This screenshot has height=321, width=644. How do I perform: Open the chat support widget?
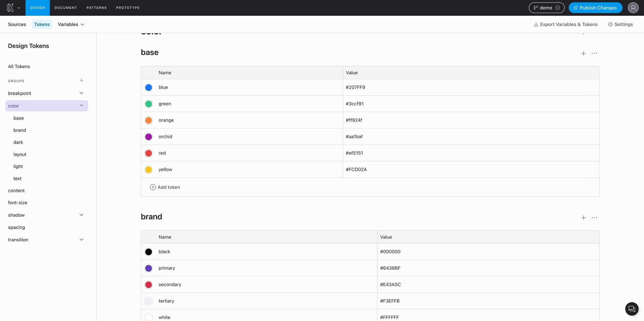pos(632,309)
